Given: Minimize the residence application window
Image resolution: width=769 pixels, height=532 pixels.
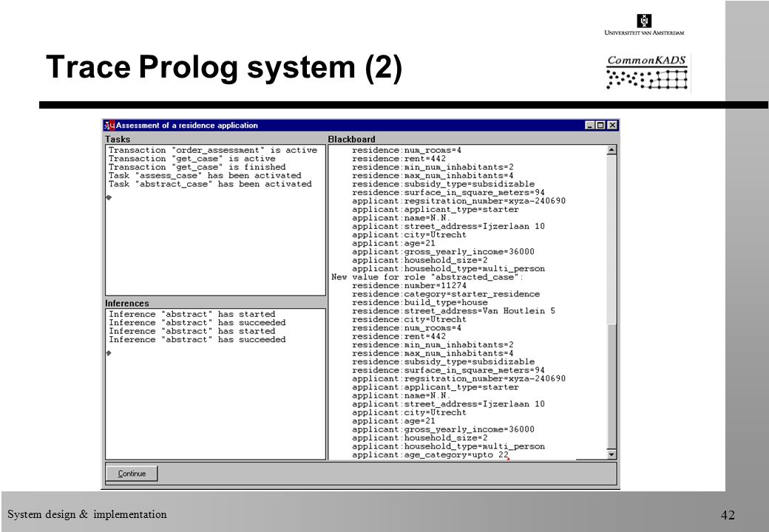Looking at the screenshot, I should [x=591, y=126].
